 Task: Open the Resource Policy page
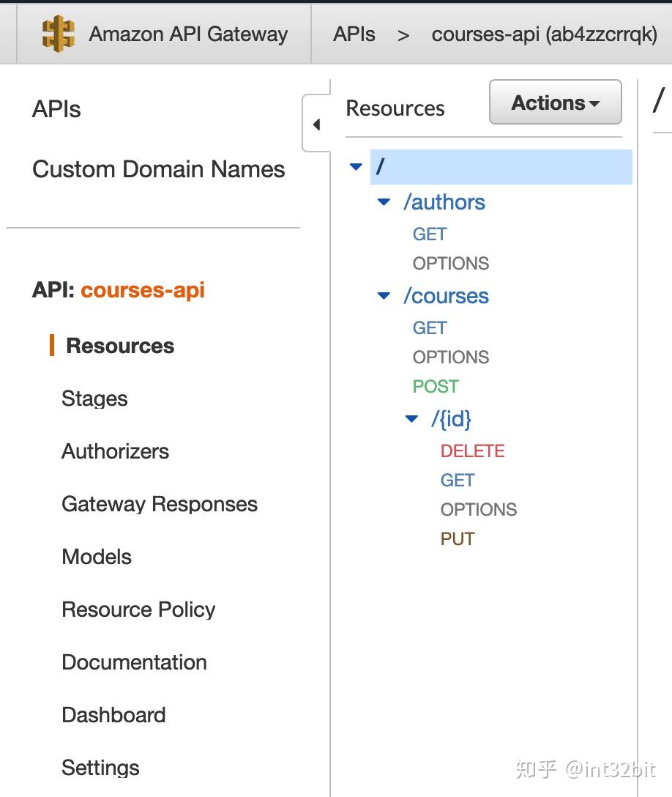[138, 609]
